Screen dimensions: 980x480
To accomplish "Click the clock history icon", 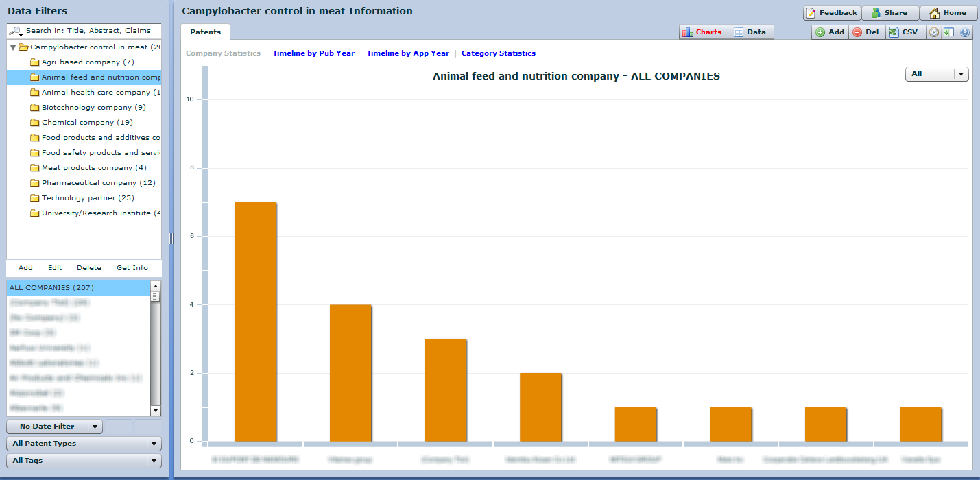I will pyautogui.click(x=933, y=32).
